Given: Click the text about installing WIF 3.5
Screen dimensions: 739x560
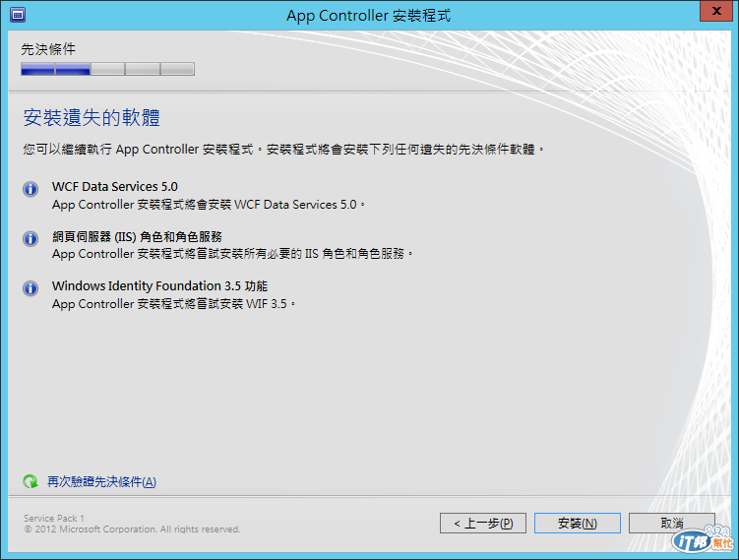Looking at the screenshot, I should point(173,304).
